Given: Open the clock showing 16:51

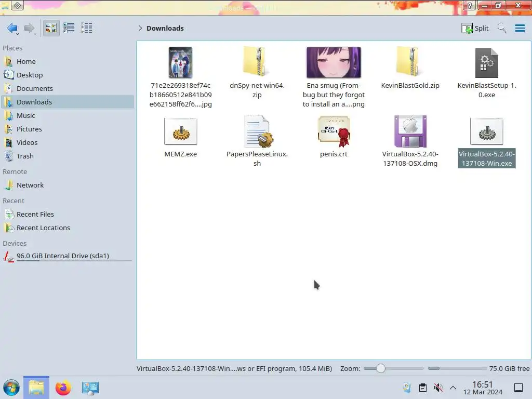Looking at the screenshot, I should click(483, 388).
